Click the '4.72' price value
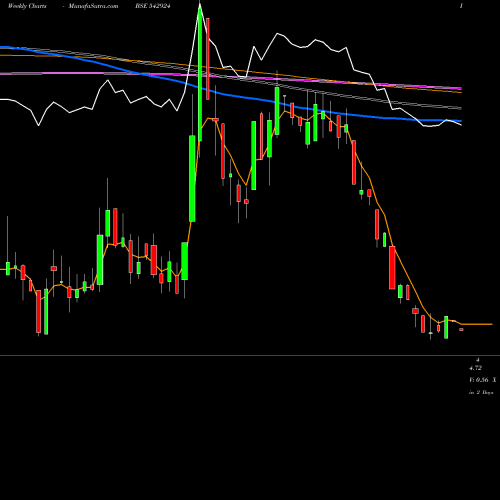 (475, 368)
